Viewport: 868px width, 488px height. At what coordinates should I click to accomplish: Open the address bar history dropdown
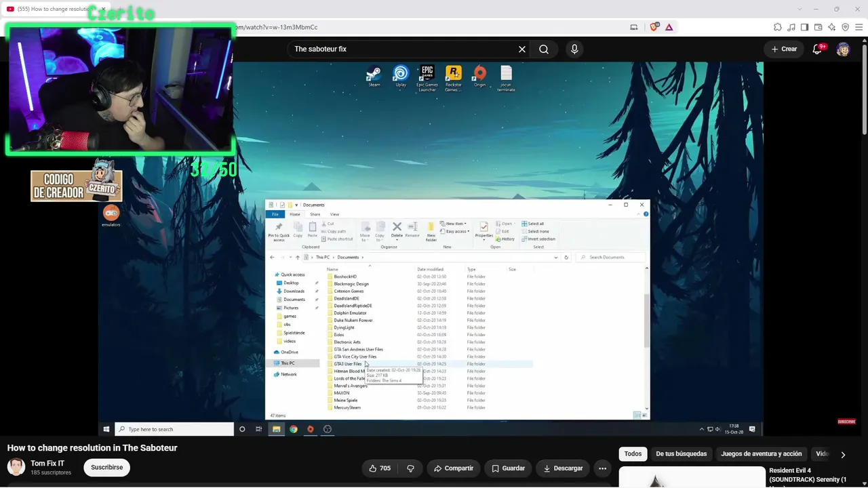(556, 258)
